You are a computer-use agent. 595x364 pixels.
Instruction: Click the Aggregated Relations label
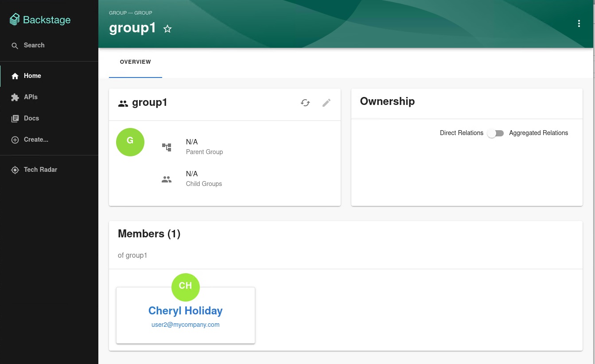538,133
